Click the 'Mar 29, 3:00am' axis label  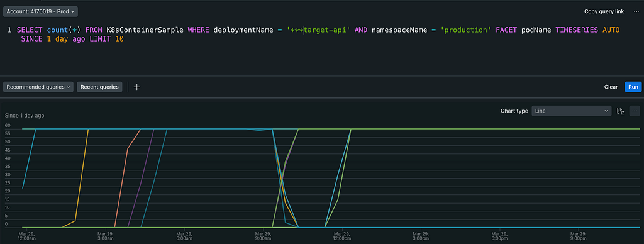pyautogui.click(x=106, y=236)
